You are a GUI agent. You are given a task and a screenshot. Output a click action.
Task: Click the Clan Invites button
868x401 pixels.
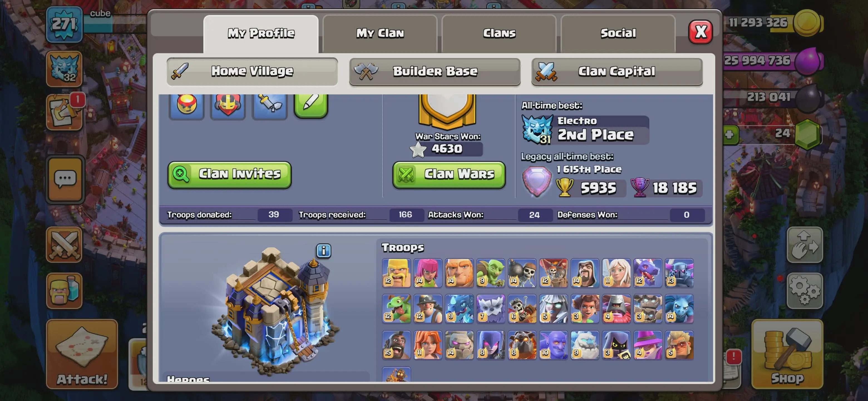tap(230, 174)
